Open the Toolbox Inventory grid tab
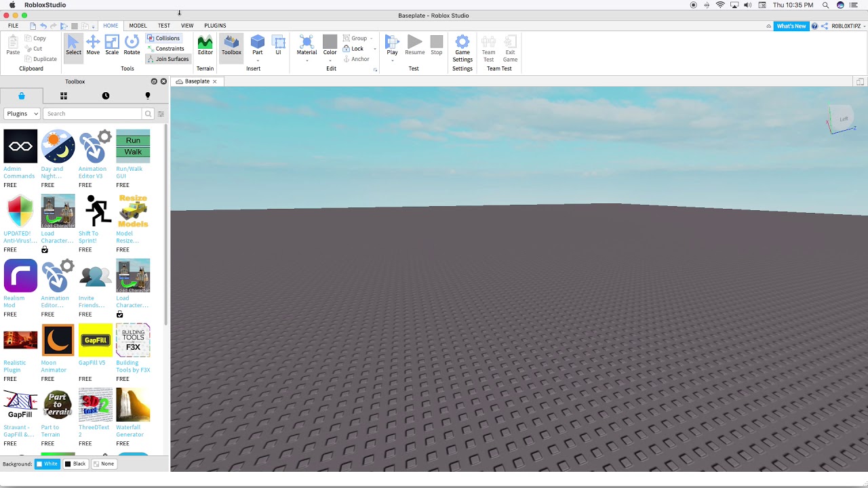This screenshot has height=488, width=868. 63,96
